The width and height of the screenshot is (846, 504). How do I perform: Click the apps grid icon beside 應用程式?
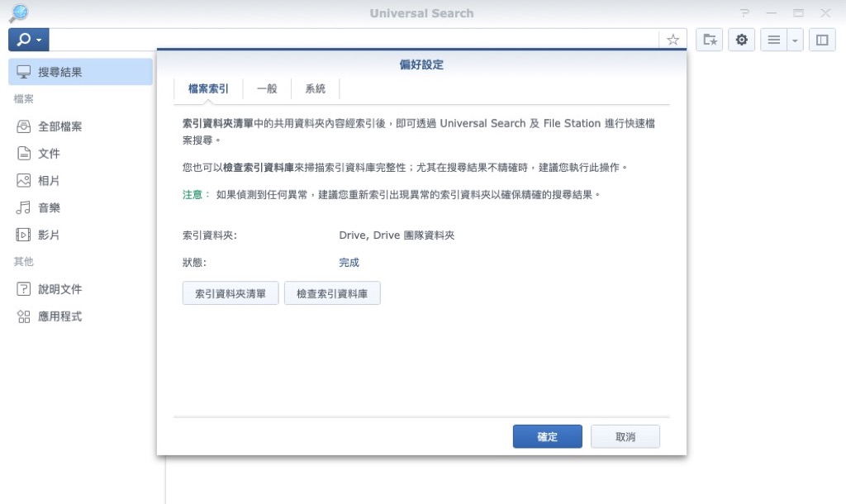click(x=23, y=316)
